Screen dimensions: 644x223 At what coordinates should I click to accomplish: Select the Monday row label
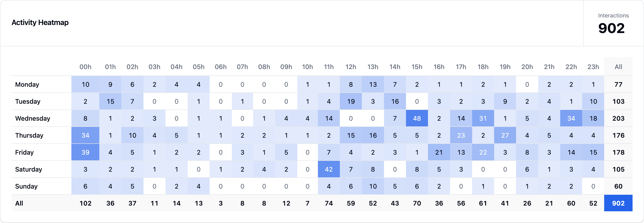(27, 84)
